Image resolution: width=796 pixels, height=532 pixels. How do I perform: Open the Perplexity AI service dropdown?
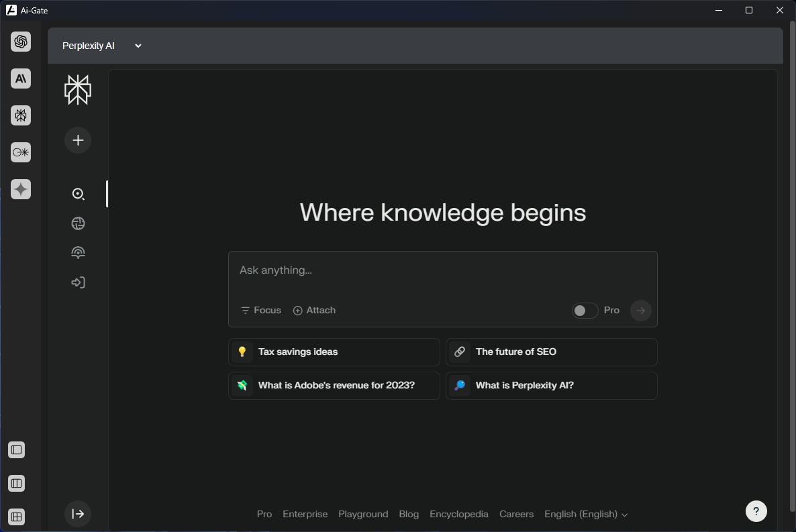tap(102, 46)
